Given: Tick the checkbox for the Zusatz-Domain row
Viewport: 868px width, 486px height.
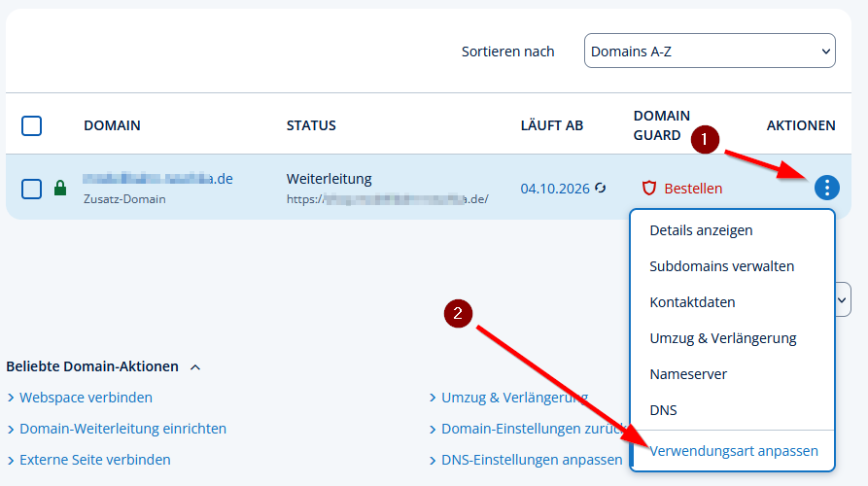Looking at the screenshot, I should pyautogui.click(x=31, y=189).
